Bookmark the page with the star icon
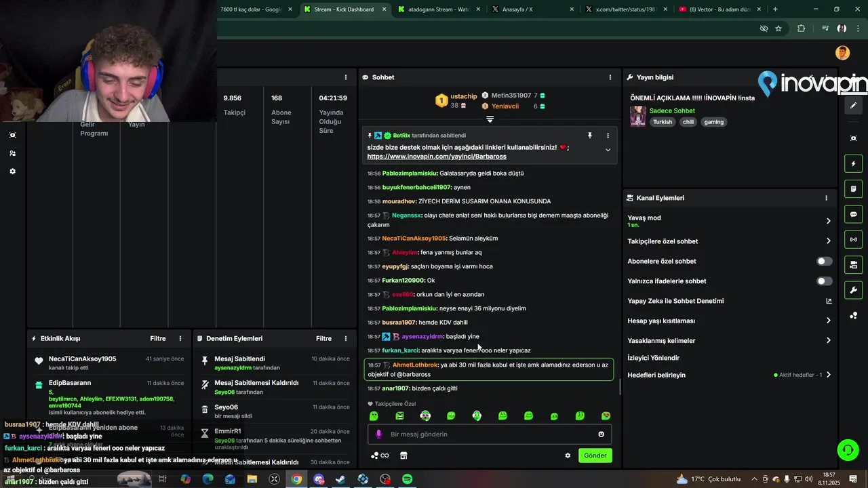 [x=778, y=28]
